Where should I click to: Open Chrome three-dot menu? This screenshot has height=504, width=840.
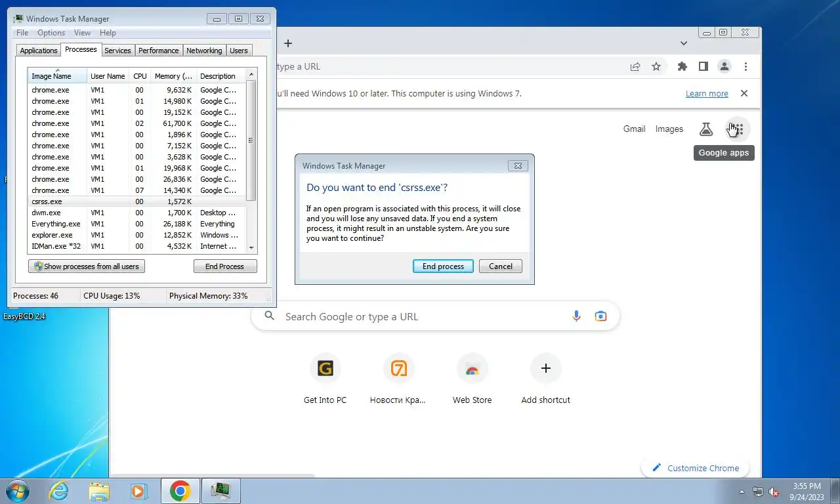pos(745,66)
